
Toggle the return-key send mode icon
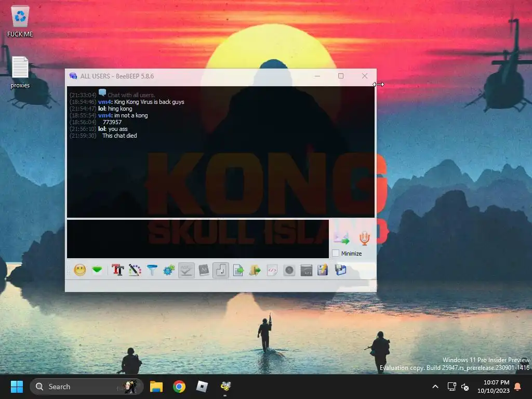[221, 270]
